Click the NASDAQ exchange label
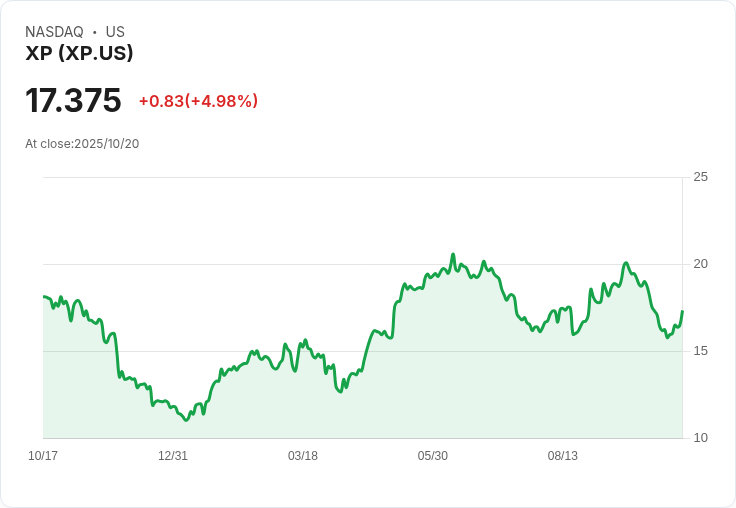This screenshot has width=736, height=508. click(x=54, y=32)
